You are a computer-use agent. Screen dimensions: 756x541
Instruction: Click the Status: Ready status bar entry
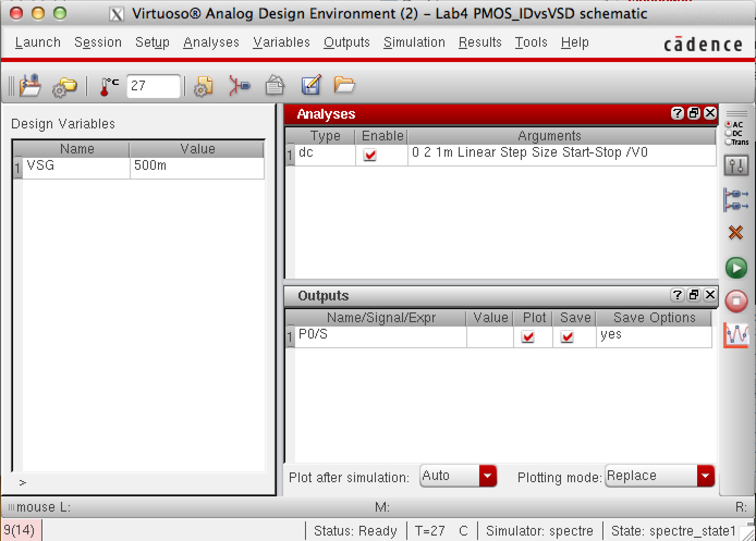355,531
